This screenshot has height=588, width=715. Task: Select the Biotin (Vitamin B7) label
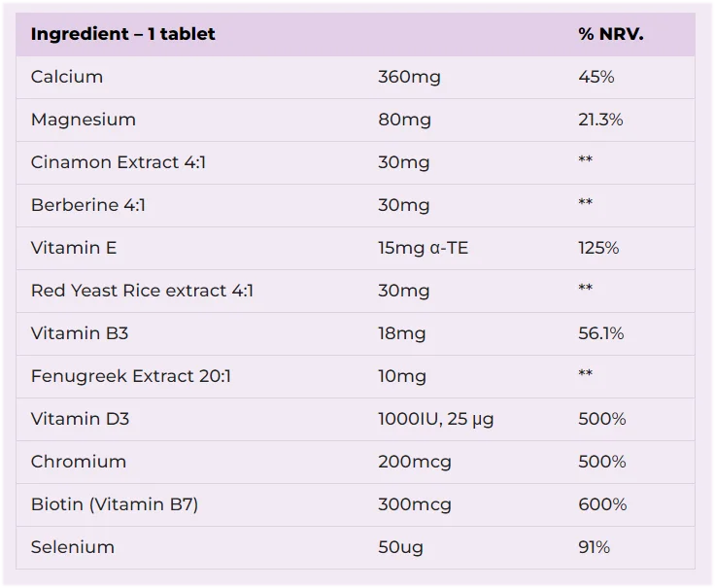click(x=115, y=504)
